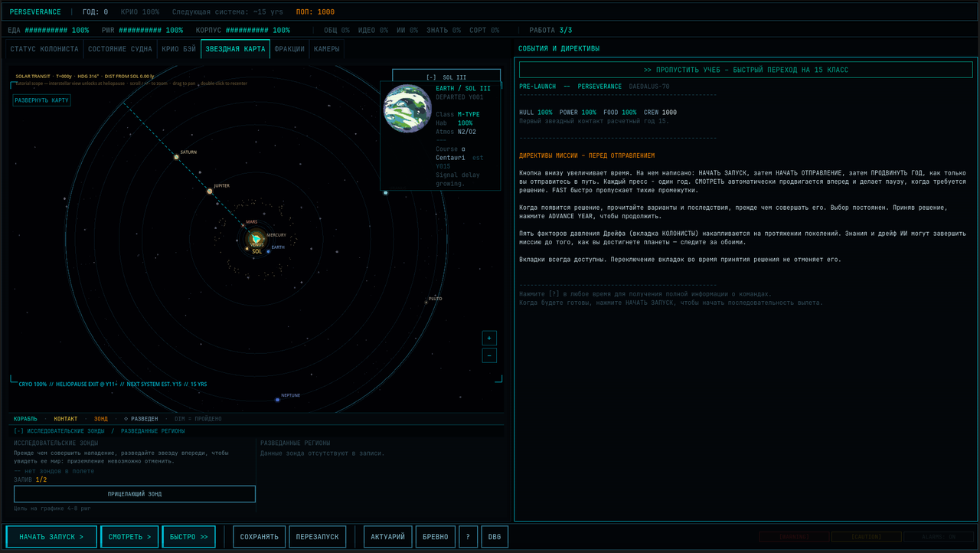This screenshot has width=980, height=553.
Task: Click the ЗАЛИВ 1/2 bay count
Action: (30, 480)
